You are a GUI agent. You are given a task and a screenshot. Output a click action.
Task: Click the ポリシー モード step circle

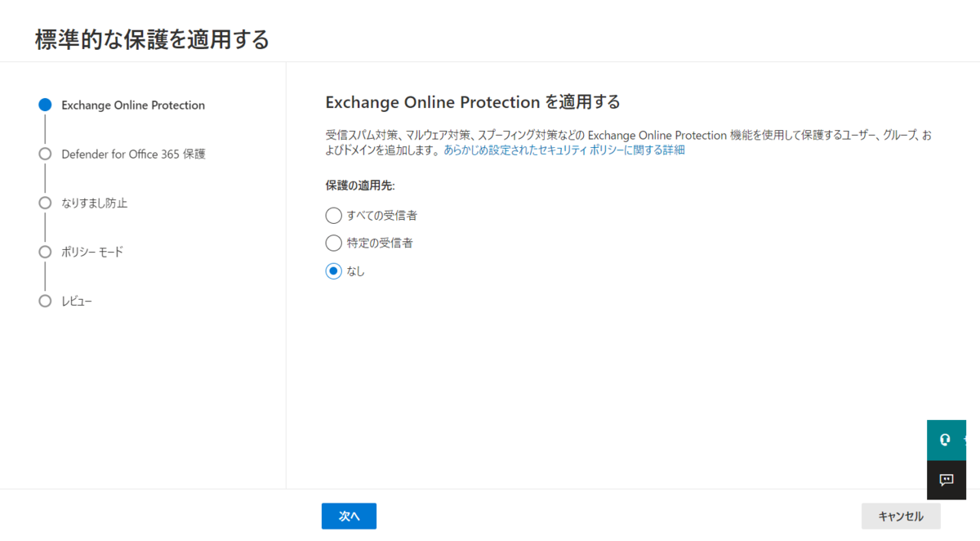(45, 252)
